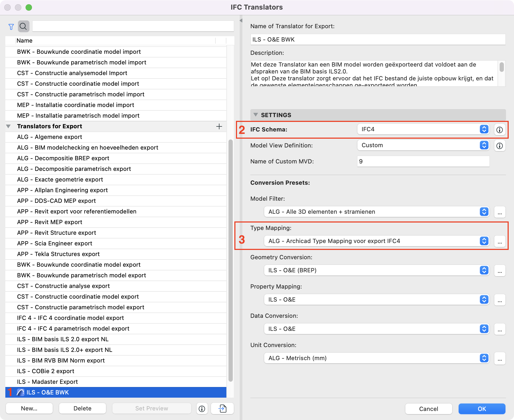This screenshot has height=420, width=514.
Task: Open the Type Mapping dropdown
Action: [377, 241]
